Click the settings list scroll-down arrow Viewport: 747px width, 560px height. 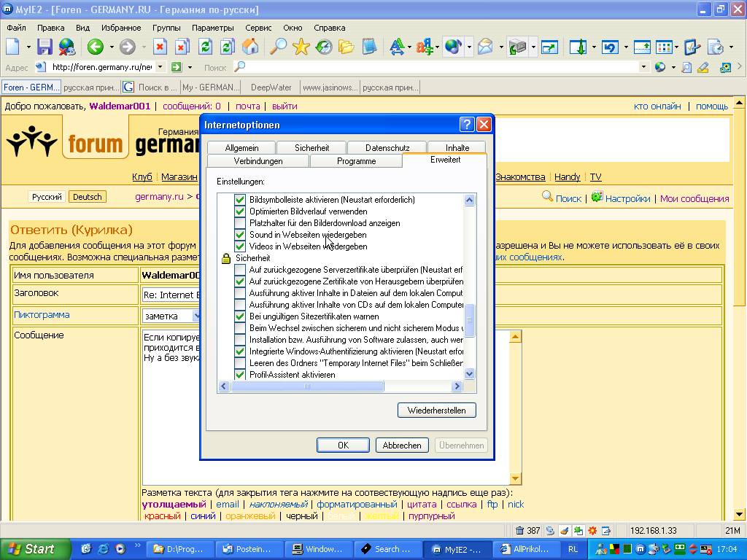470,374
